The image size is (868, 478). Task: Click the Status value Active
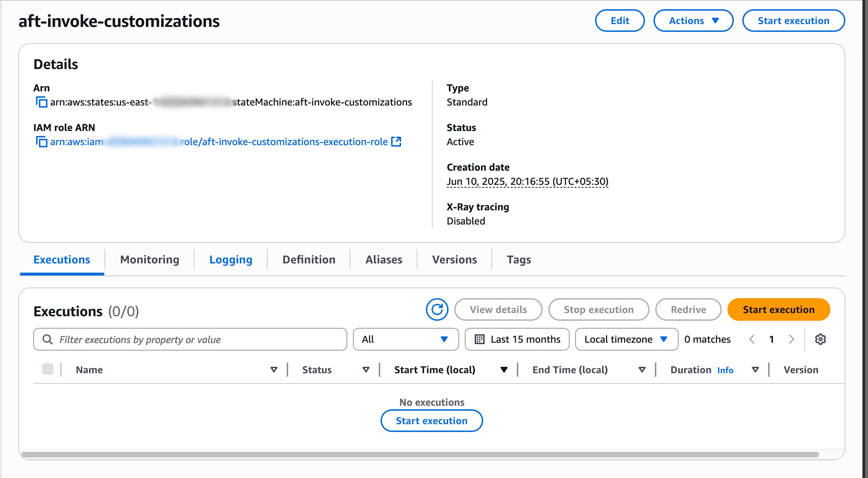pyautogui.click(x=460, y=142)
